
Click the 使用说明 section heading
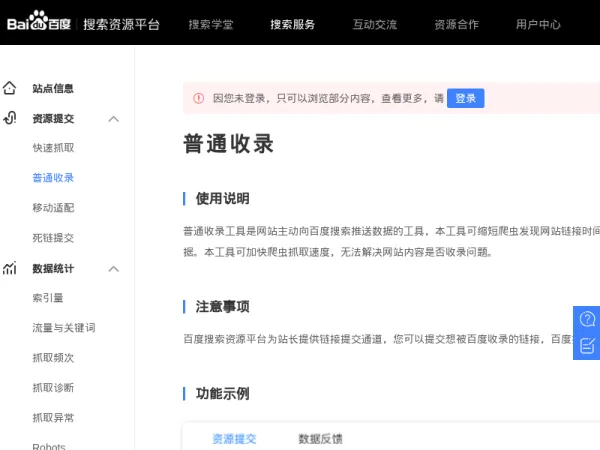pos(222,199)
